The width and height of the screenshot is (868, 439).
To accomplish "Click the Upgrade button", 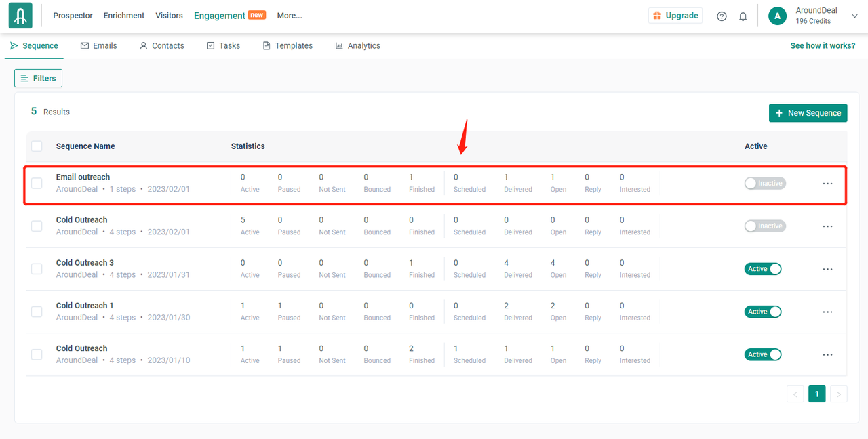I will tap(675, 16).
